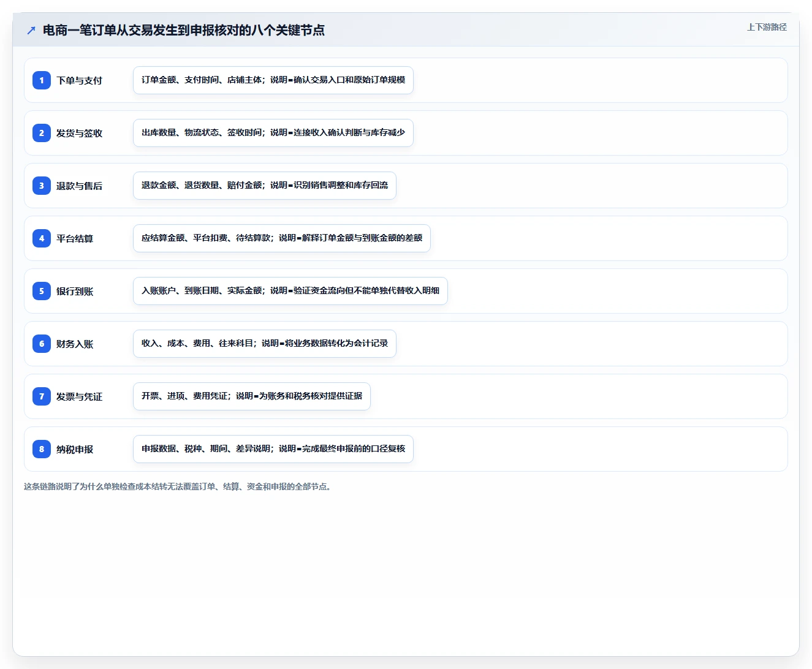The height and width of the screenshot is (669, 812).
Task: Open the 退款金额、退货数量、赔付金额 description box
Action: [x=265, y=186]
